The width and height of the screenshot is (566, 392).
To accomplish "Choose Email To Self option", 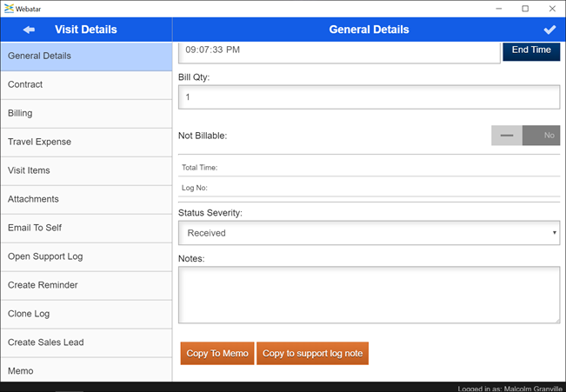I will [x=86, y=229].
